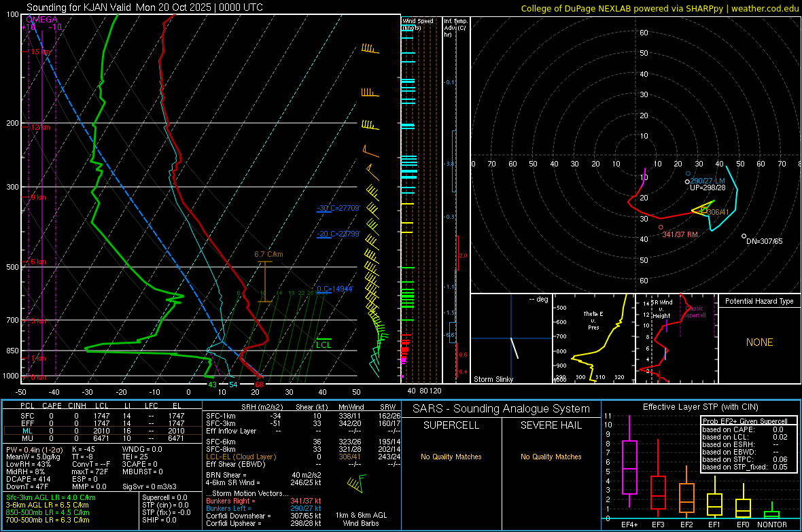Click the DN=307/65 hodograph label
This screenshot has height=532, width=802.
coord(764,241)
